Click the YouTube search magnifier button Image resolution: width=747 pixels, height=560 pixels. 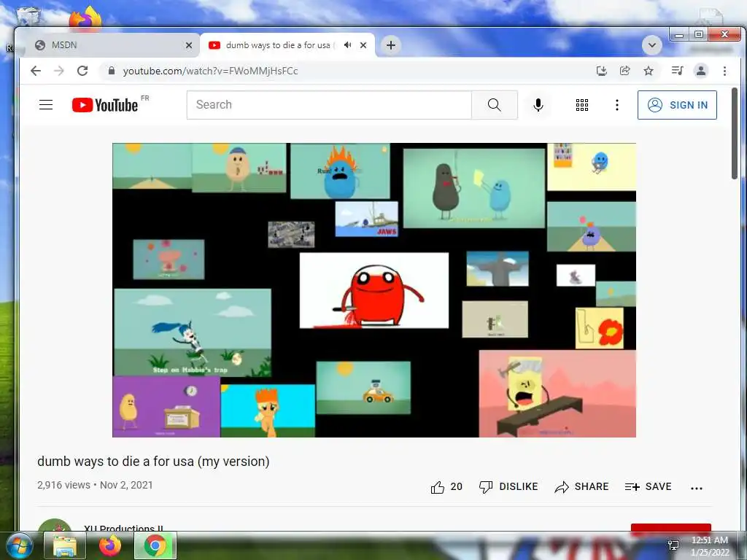click(495, 105)
